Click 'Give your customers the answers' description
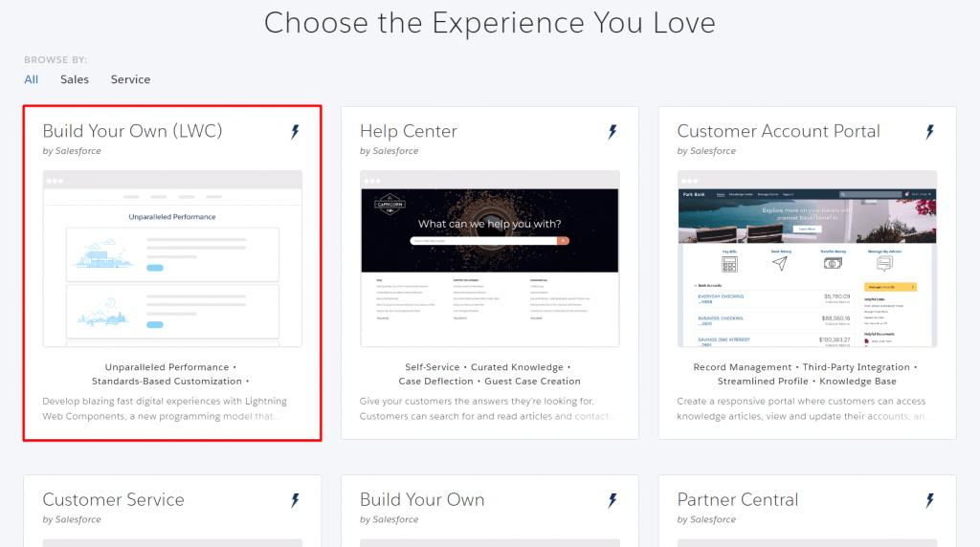Screen dimensions: 980x547 tap(487, 408)
